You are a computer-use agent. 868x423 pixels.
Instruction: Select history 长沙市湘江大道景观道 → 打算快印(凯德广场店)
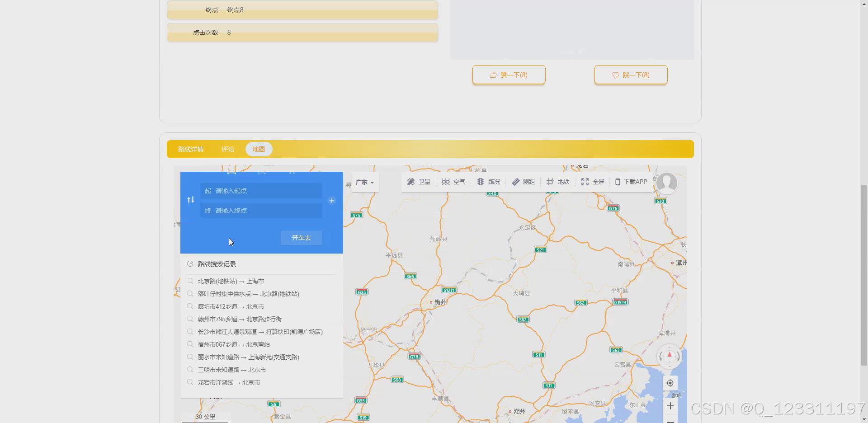point(260,332)
